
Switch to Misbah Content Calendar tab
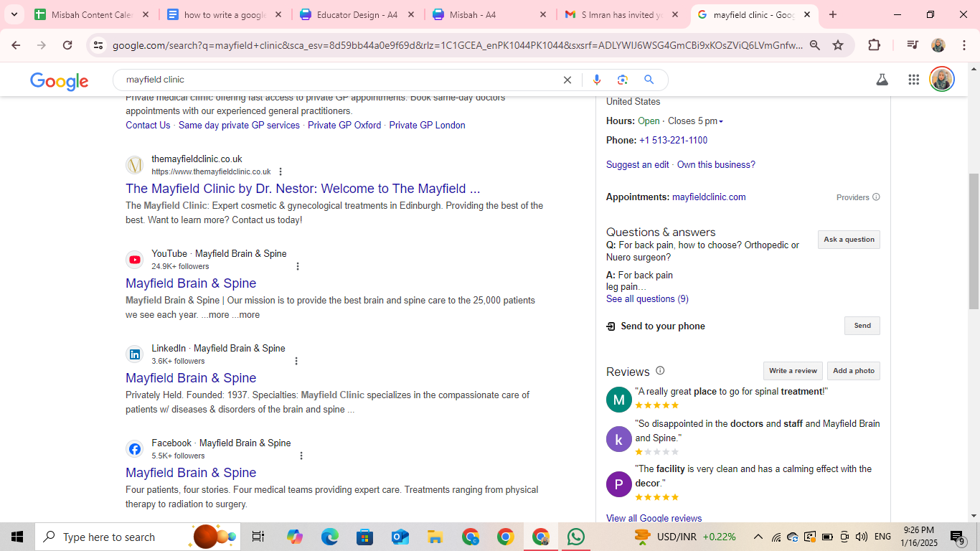92,14
